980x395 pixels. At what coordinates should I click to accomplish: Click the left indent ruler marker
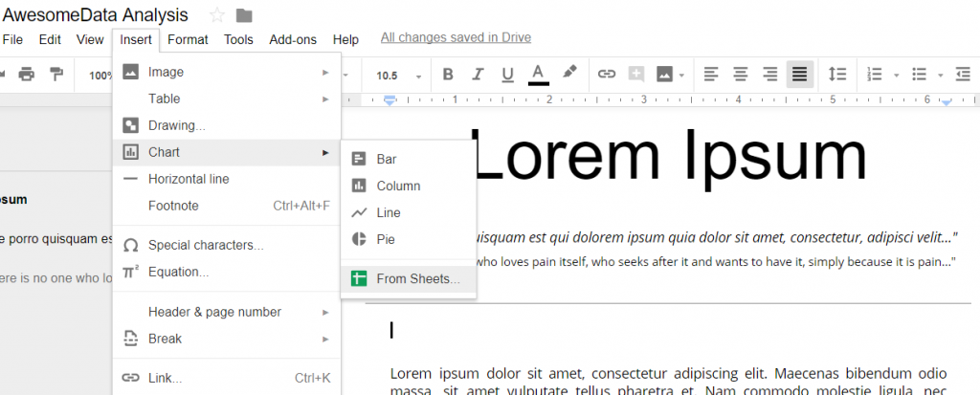pyautogui.click(x=390, y=100)
